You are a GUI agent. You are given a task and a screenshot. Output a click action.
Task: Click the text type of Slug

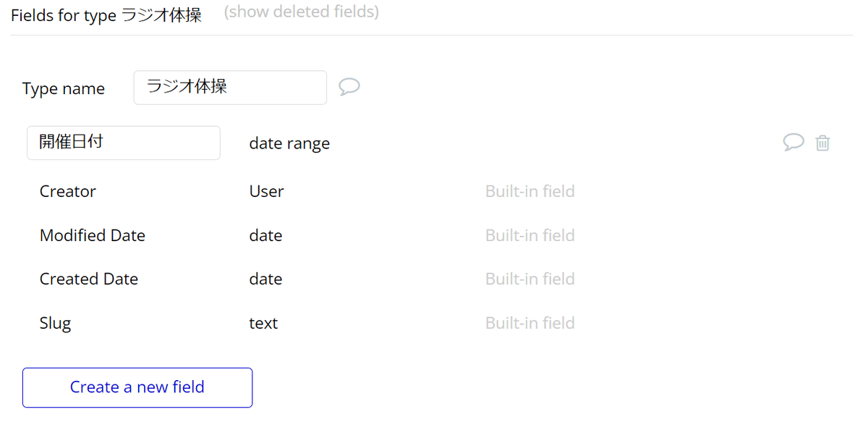(x=263, y=323)
